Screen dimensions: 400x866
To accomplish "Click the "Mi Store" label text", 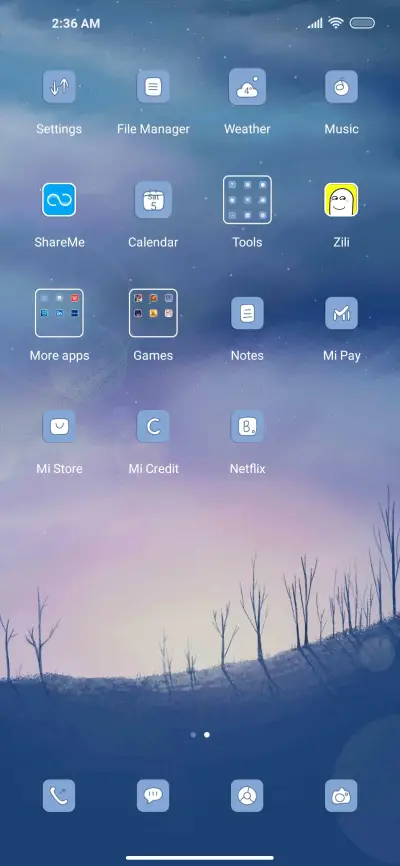I will tap(59, 469).
